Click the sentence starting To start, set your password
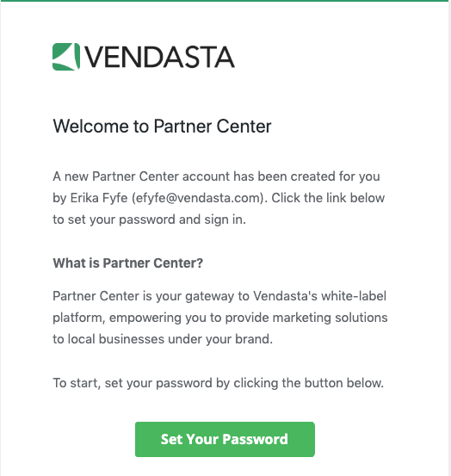The image size is (451, 476). (x=219, y=383)
